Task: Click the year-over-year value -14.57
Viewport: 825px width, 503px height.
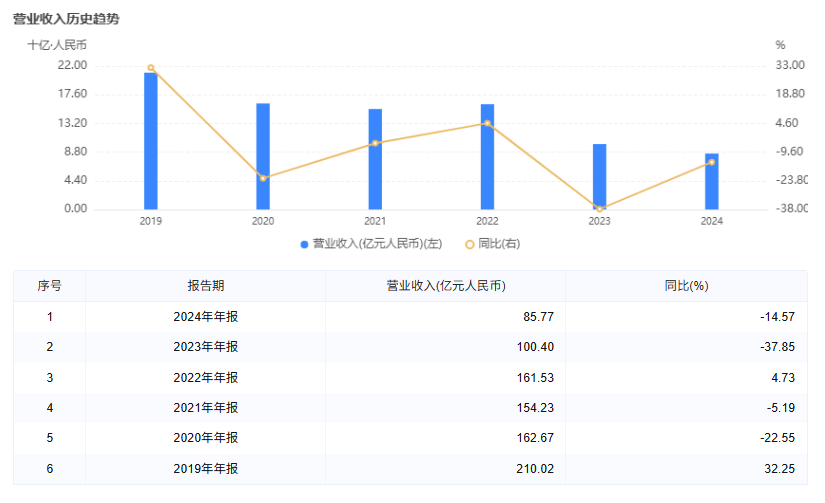Action: point(777,317)
